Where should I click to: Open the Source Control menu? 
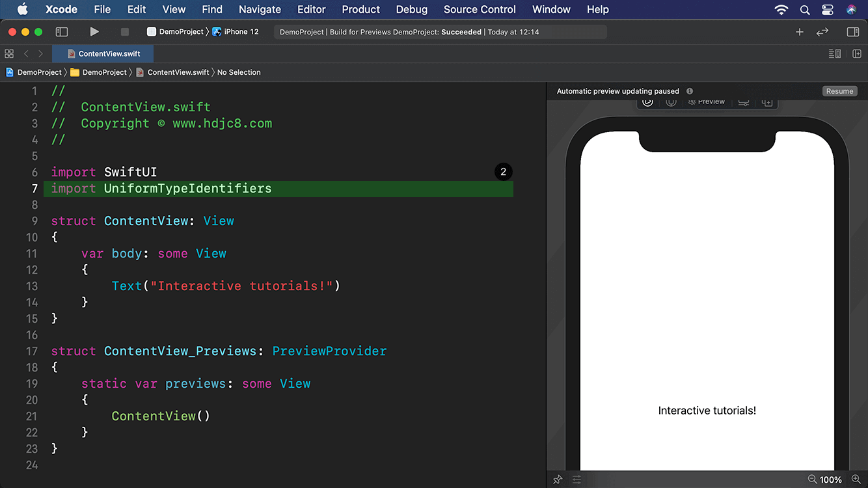tap(480, 9)
